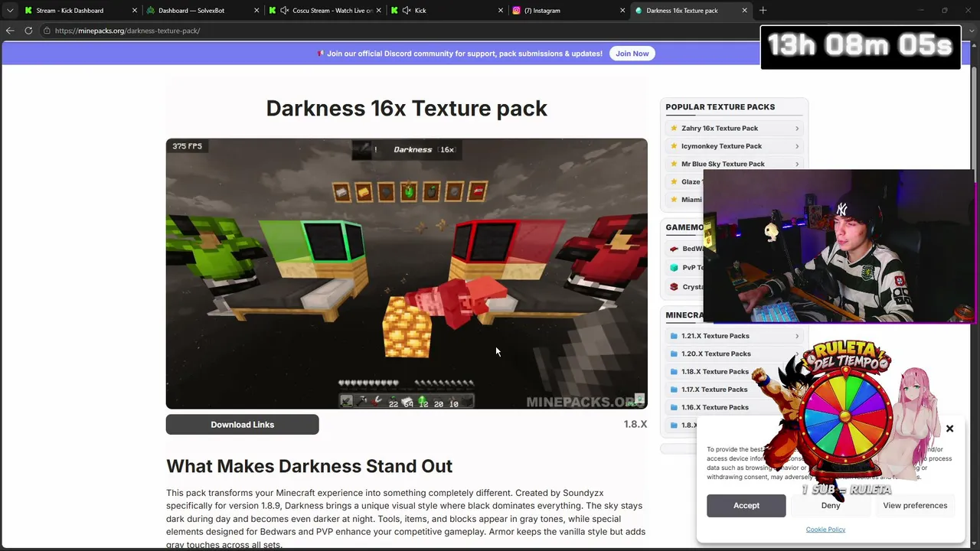The width and height of the screenshot is (980, 551).
Task: Switch to the Kick tab
Action: [447, 11]
